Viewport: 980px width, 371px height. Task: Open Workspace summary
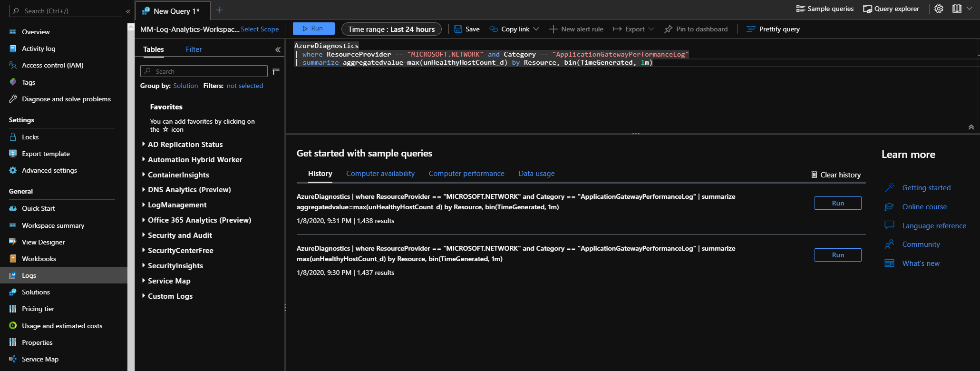click(53, 225)
